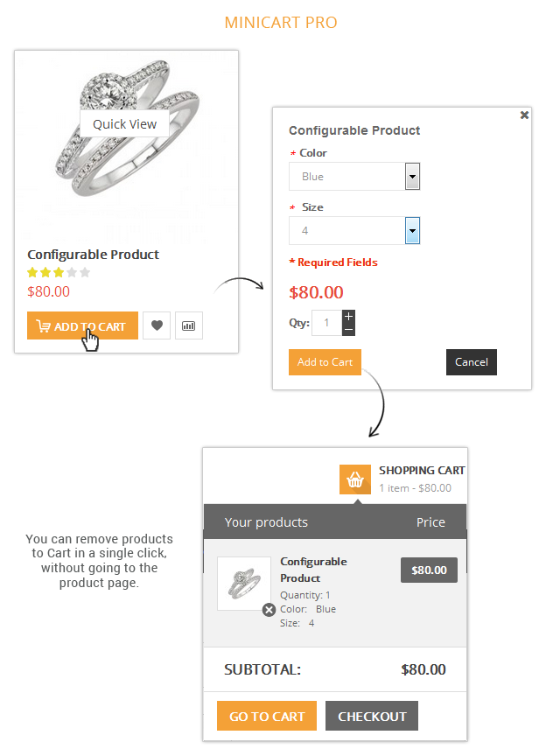This screenshot has height=756, width=539.
Task: Proceed with the CHECKOUT button
Action: pos(372,716)
